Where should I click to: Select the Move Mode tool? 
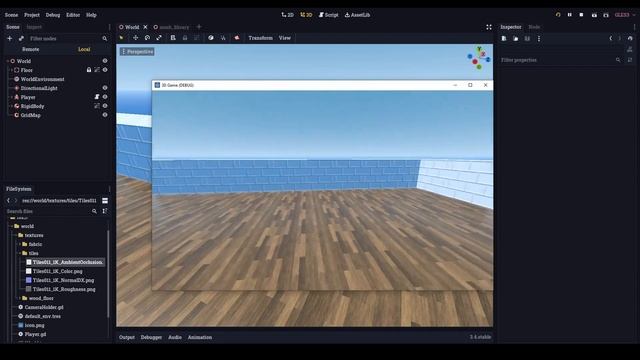coord(135,38)
